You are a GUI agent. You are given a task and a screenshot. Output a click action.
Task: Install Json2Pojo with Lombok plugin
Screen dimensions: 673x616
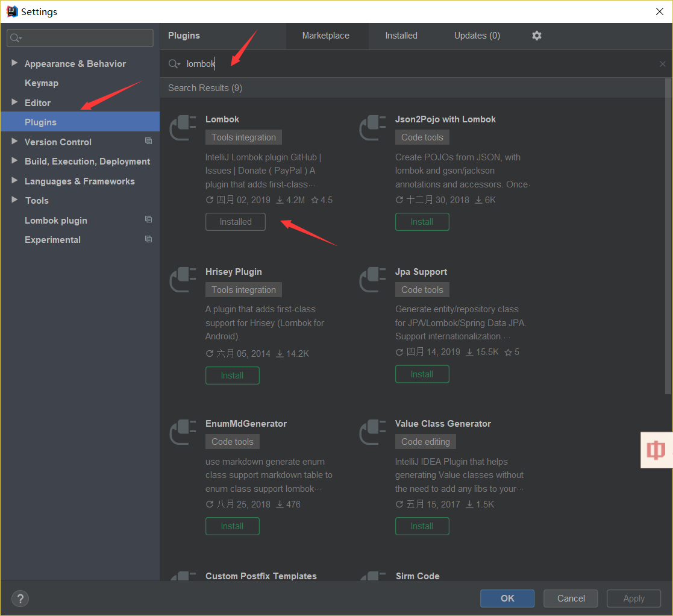[422, 222]
